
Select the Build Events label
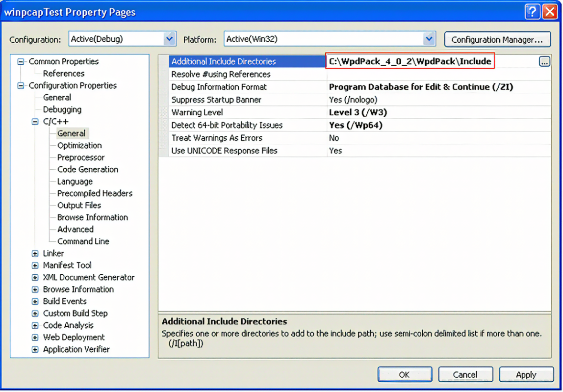point(65,301)
